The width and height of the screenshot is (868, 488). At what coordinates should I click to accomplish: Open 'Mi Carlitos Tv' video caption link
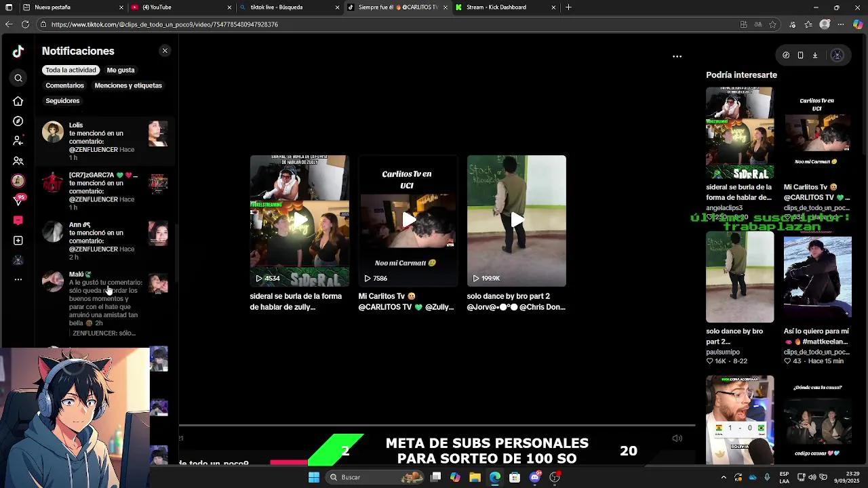[406, 302]
